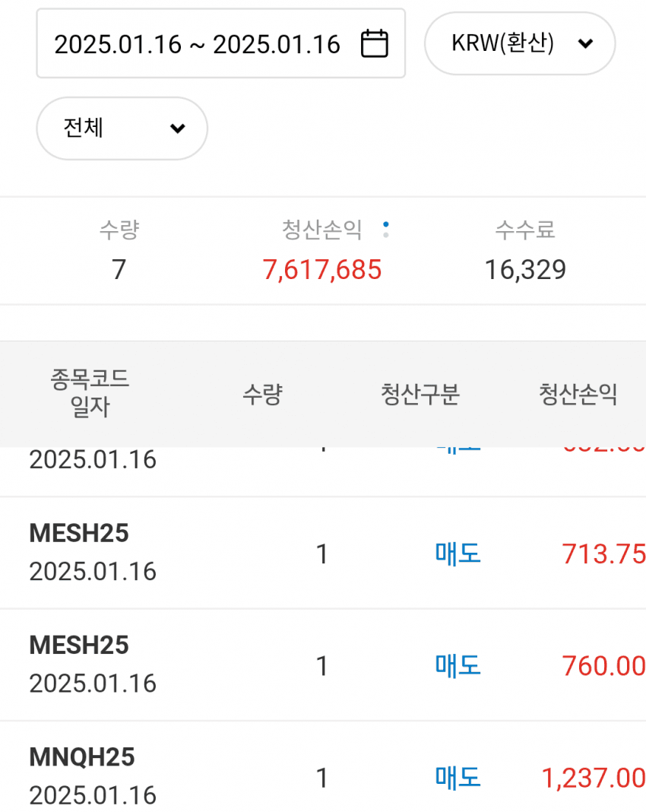Click the 청산손익 table column header
Viewport: 646px width, 812px height.
click(578, 394)
